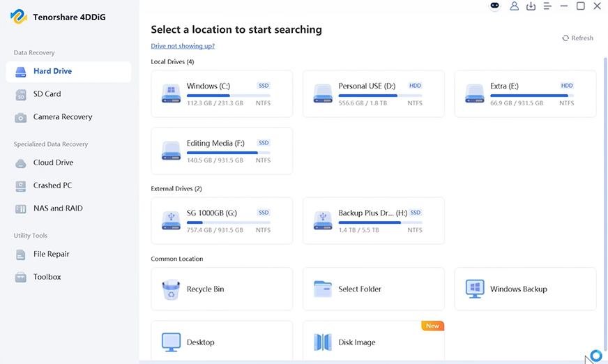Click the download/import icon in title bar

pyautogui.click(x=531, y=6)
